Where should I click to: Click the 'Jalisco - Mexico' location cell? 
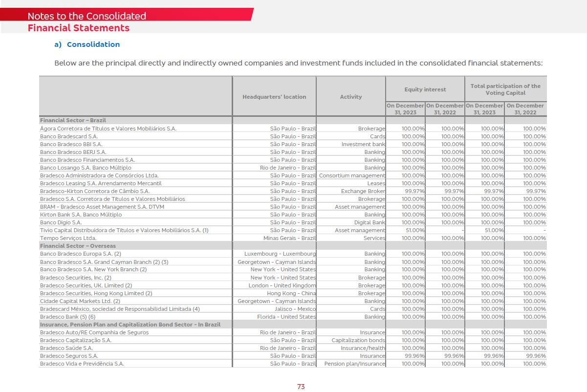click(295, 309)
